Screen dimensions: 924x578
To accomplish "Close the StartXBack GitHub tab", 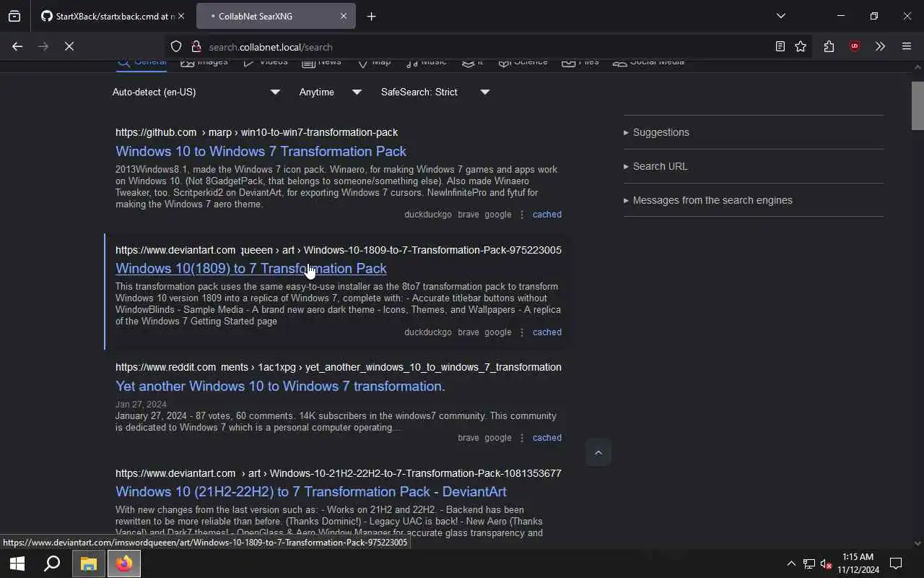I will 180,16.
